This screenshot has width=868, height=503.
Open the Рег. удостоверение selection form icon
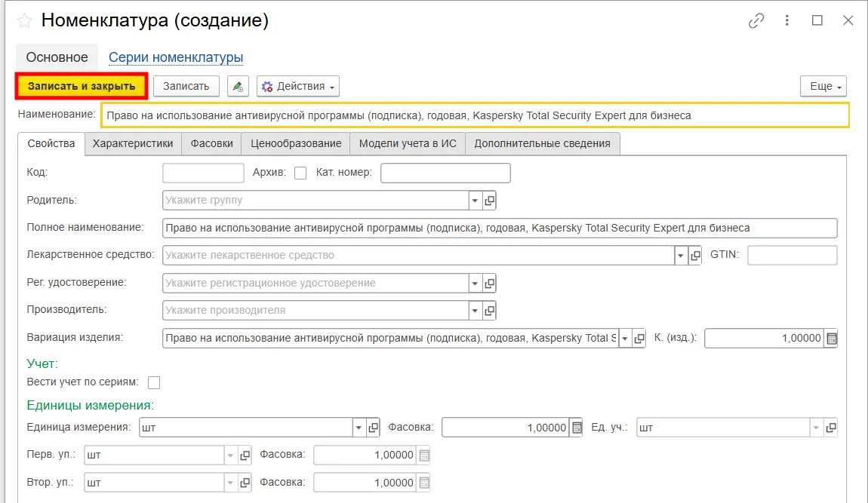coord(489,283)
